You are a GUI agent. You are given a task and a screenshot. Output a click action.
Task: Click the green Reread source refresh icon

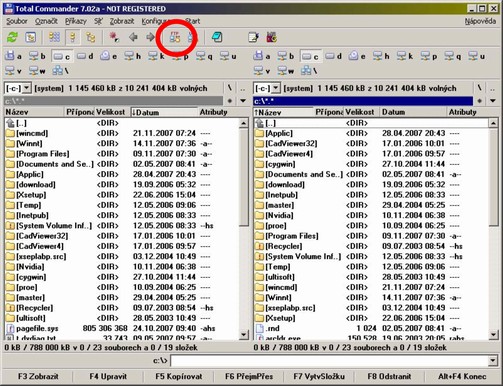[12, 37]
